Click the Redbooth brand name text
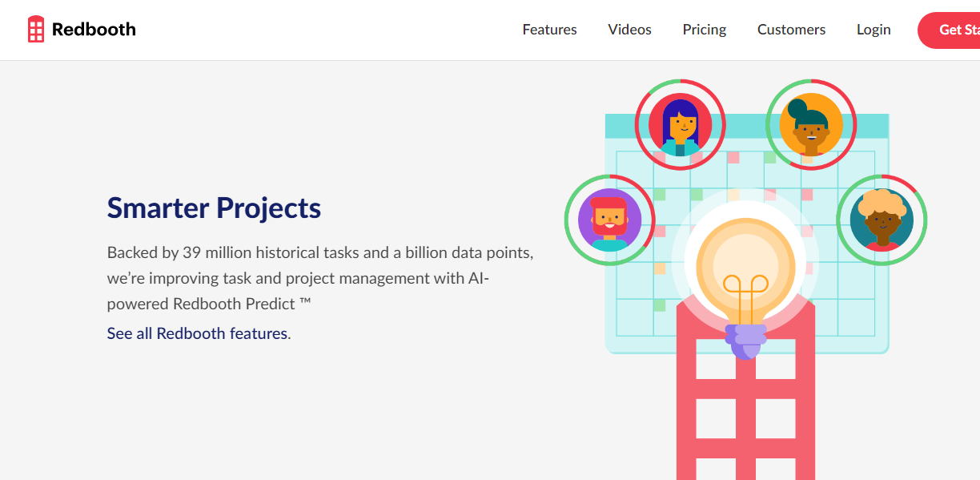 click(94, 30)
